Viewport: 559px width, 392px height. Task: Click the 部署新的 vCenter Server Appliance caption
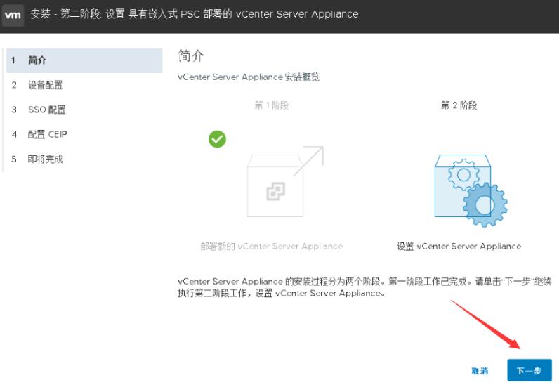pos(271,246)
